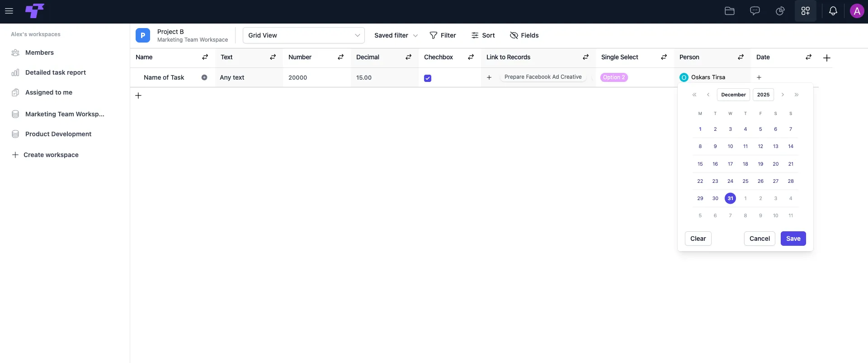The height and width of the screenshot is (363, 868).
Task: Click the purple app logo
Action: coord(35,11)
